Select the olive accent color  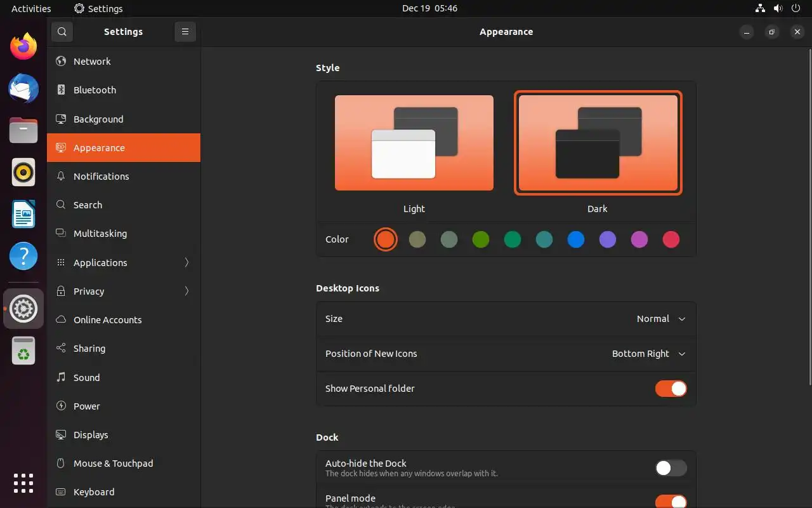pyautogui.click(x=417, y=239)
